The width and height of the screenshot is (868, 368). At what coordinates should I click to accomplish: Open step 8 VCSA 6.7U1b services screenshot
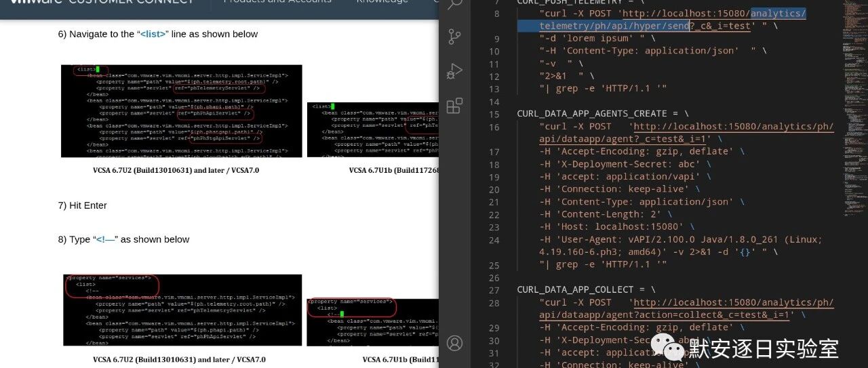coord(373,322)
